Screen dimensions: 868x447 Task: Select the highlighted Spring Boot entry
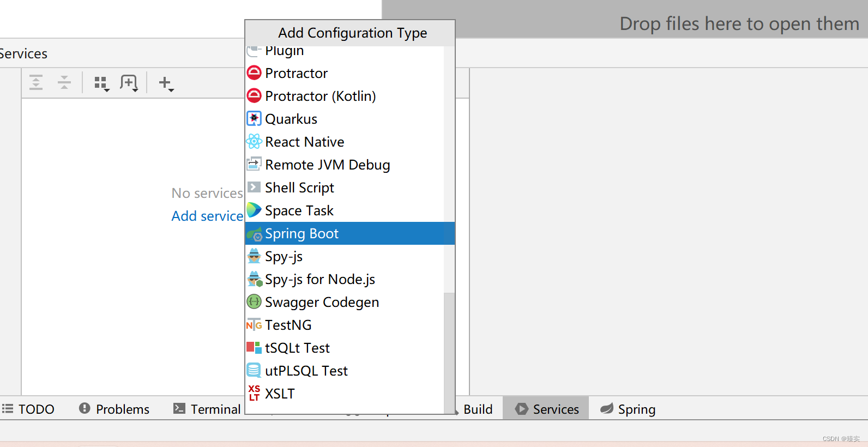349,233
